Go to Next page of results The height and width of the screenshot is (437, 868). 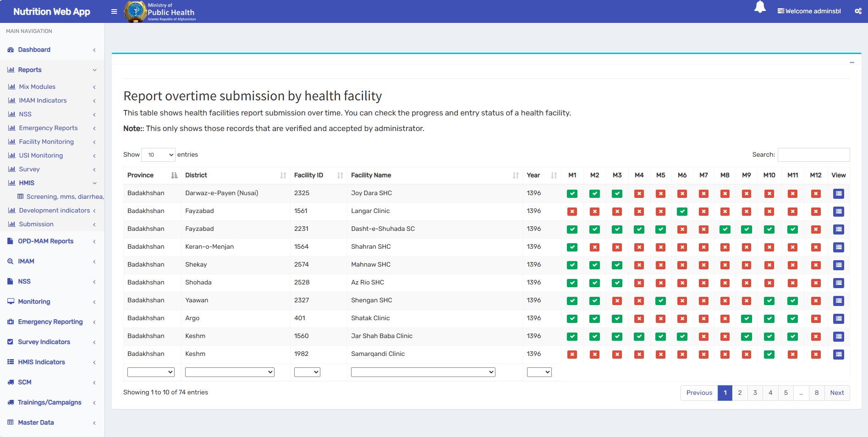click(x=836, y=393)
